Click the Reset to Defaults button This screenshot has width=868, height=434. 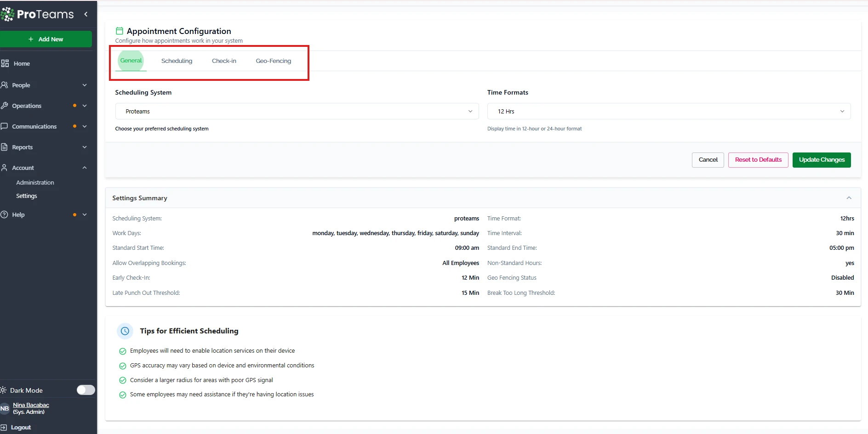(x=758, y=160)
